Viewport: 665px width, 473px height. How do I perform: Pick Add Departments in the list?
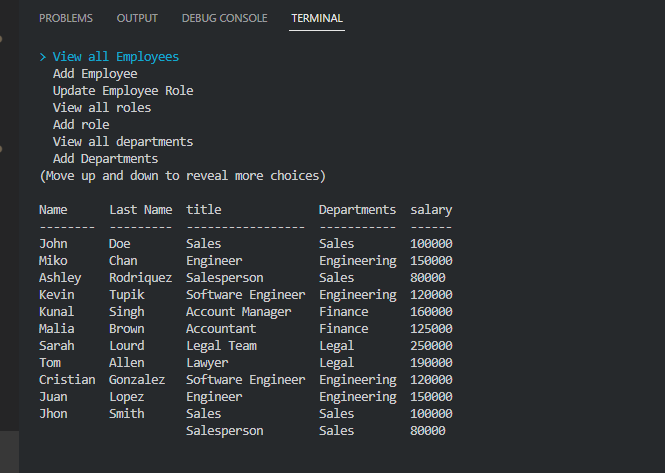(105, 159)
